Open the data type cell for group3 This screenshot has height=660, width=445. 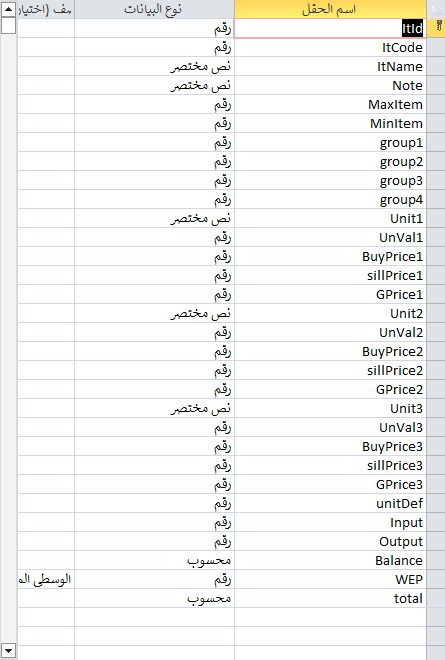coord(155,180)
